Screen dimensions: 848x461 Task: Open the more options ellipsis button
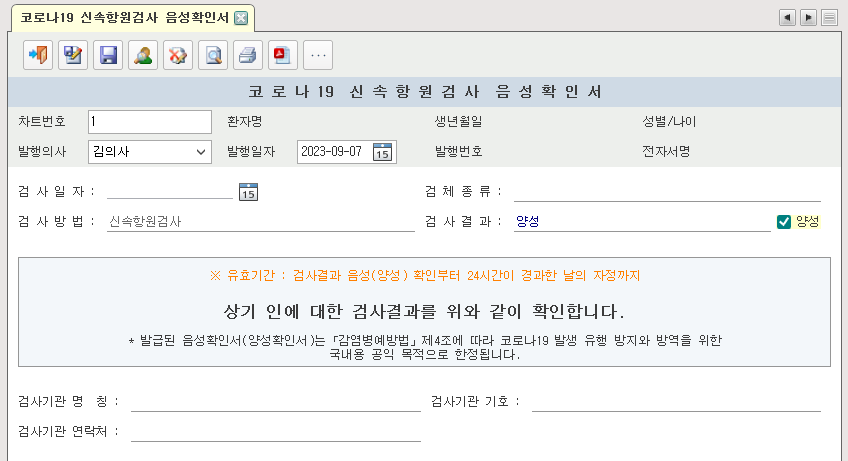click(318, 55)
